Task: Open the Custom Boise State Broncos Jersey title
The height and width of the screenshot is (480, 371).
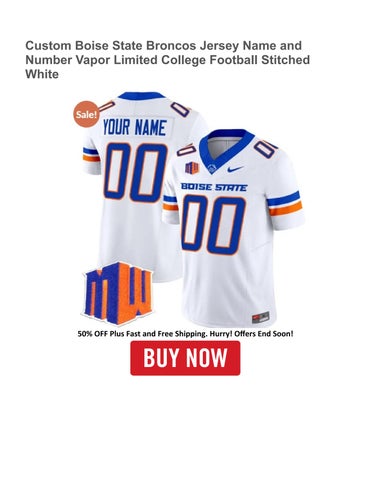Action: click(167, 60)
